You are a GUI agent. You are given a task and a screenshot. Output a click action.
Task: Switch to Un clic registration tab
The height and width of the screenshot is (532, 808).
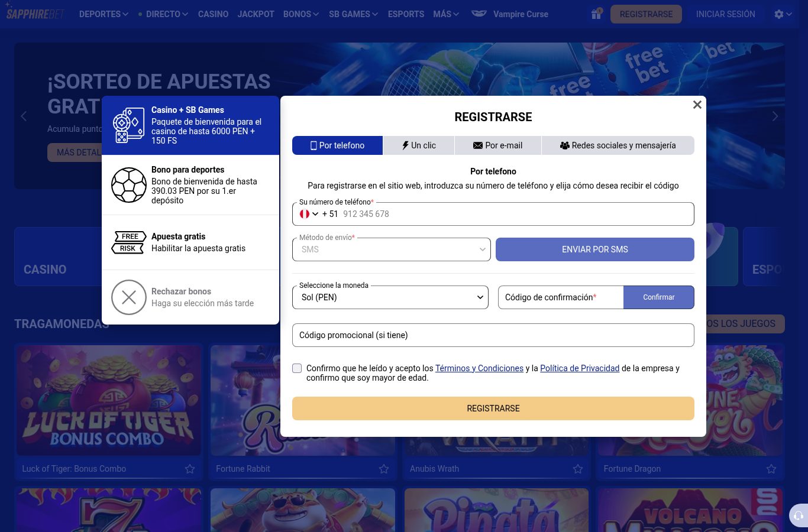[x=419, y=145]
